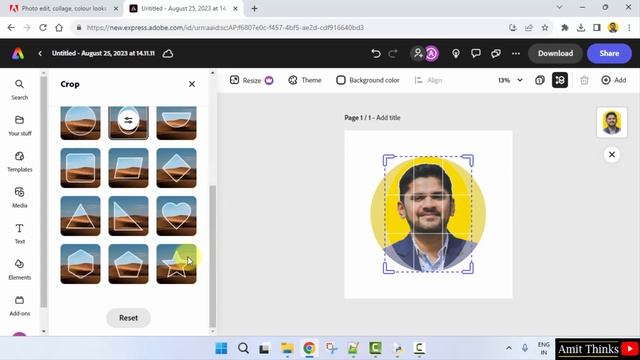Click Add title next to Page 1 / 1
The height and width of the screenshot is (360, 640).
click(x=388, y=118)
